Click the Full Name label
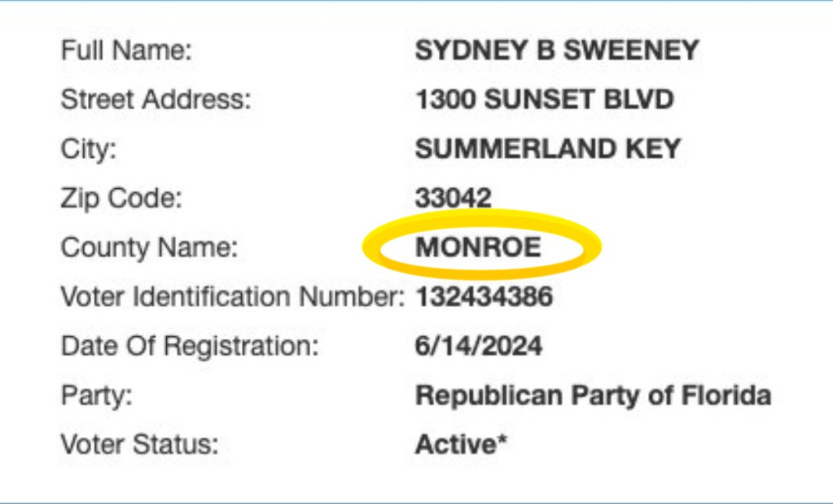The image size is (833, 504). pos(126,51)
